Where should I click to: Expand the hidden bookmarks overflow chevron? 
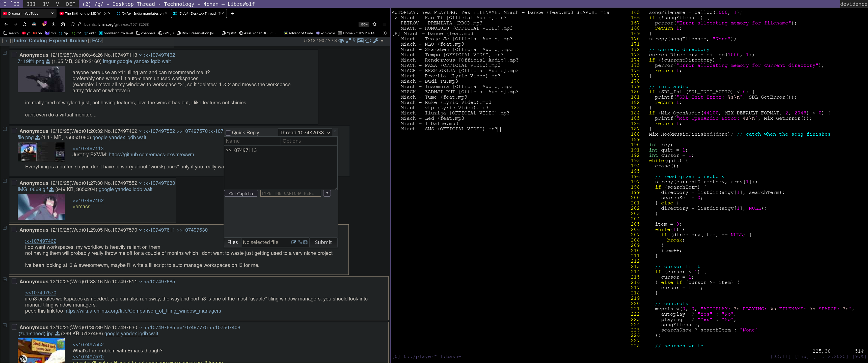pyautogui.click(x=385, y=33)
